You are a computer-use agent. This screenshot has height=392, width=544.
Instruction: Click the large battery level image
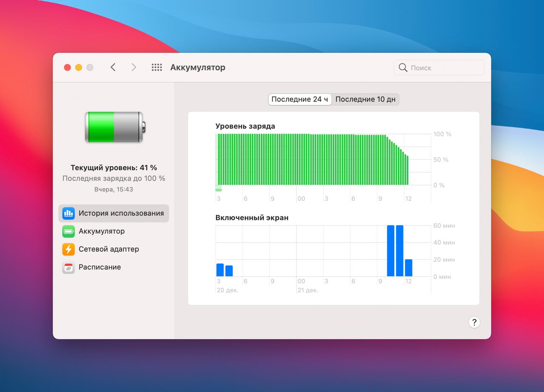tap(115, 127)
